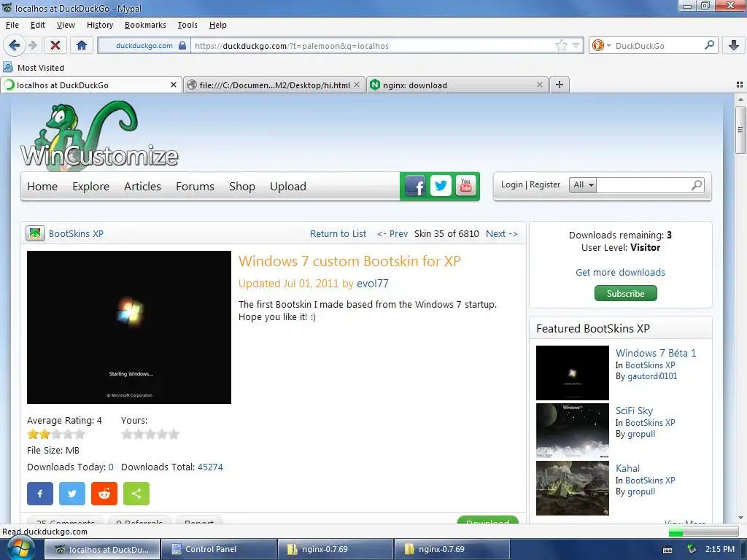Click Get more downloads link
Viewport: 747px width, 560px height.
(x=620, y=273)
